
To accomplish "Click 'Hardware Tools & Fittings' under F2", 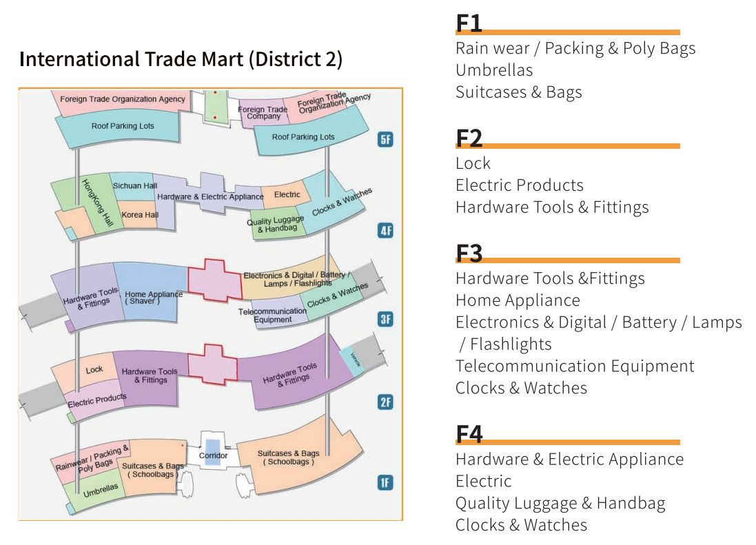I will (x=552, y=207).
